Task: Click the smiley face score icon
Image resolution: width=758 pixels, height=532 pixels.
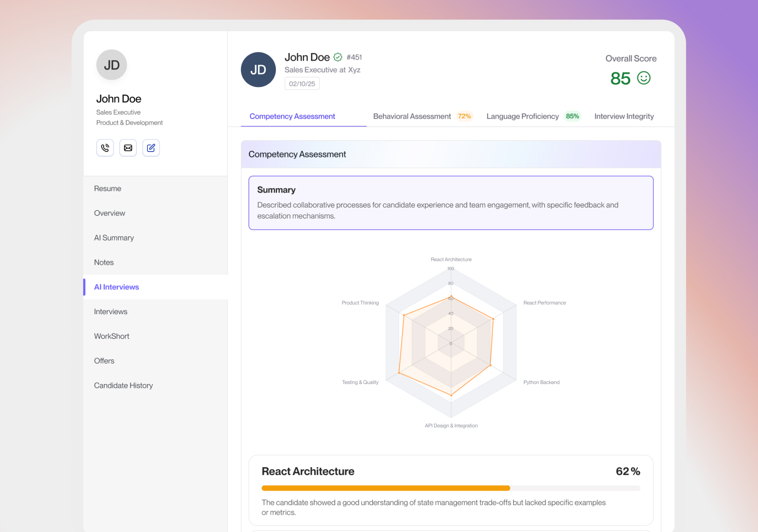Action: 643,78
